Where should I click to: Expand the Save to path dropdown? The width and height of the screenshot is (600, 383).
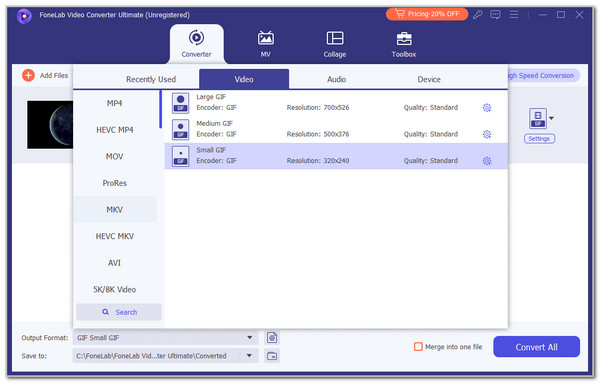(249, 356)
